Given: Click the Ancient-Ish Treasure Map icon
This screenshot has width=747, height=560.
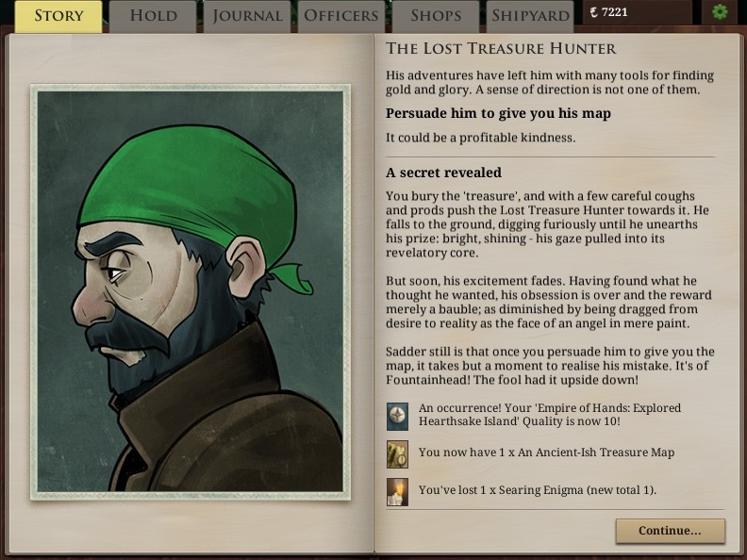Looking at the screenshot, I should tap(397, 454).
